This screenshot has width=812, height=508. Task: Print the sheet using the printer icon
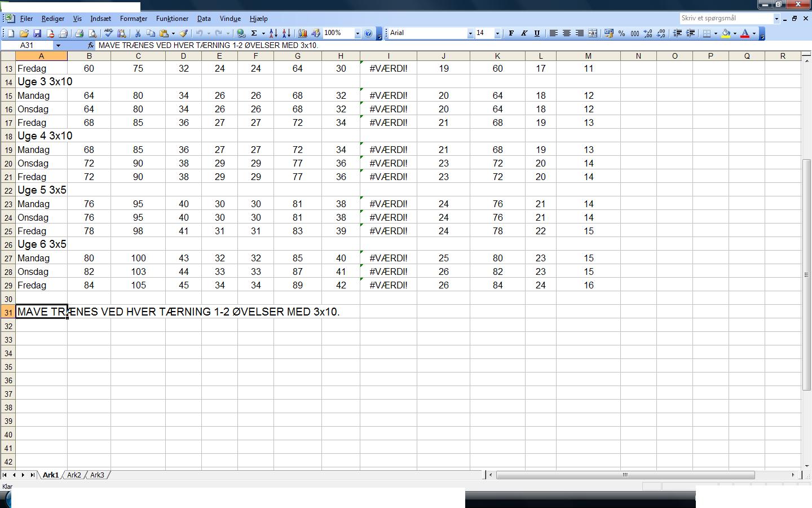tap(79, 33)
